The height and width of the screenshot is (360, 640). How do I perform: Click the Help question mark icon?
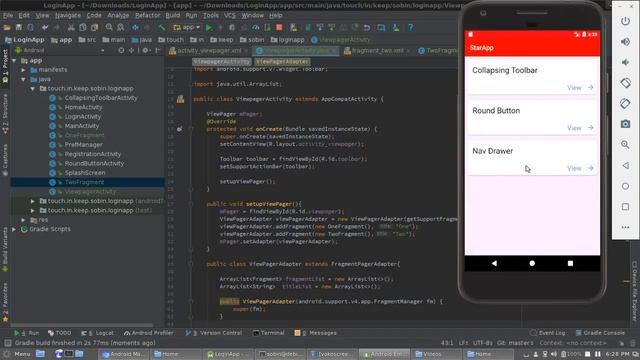pyautogui.click(x=411, y=27)
